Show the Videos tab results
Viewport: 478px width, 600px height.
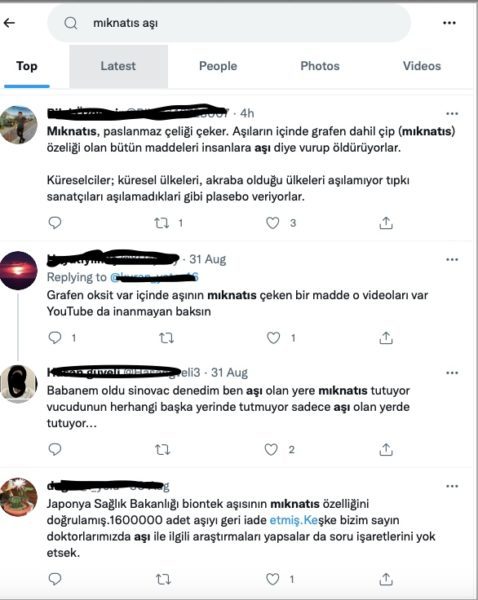click(x=422, y=66)
